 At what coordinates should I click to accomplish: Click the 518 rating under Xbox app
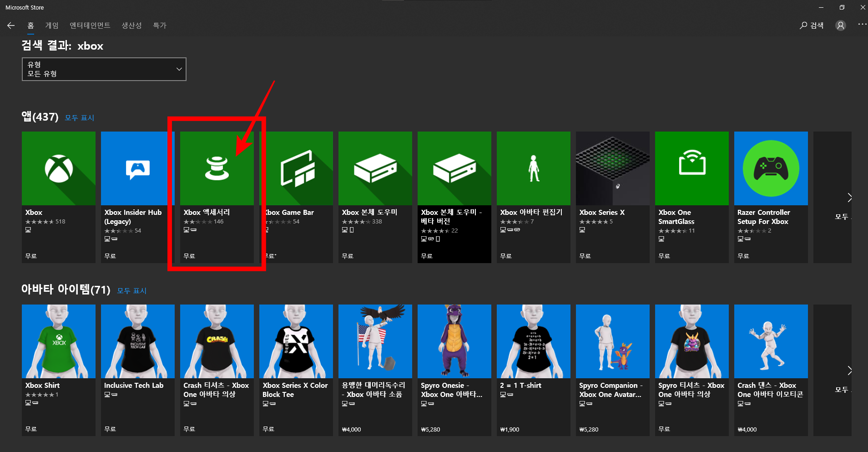tap(61, 222)
